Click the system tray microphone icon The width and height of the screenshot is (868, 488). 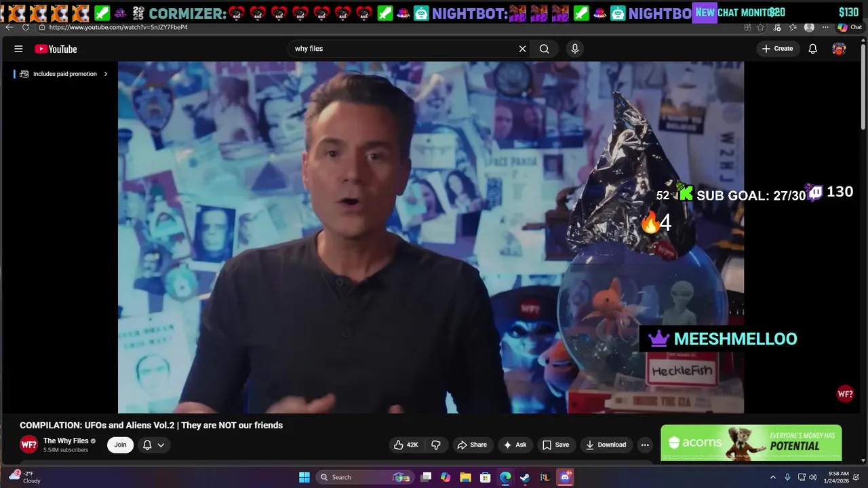pos(787,477)
